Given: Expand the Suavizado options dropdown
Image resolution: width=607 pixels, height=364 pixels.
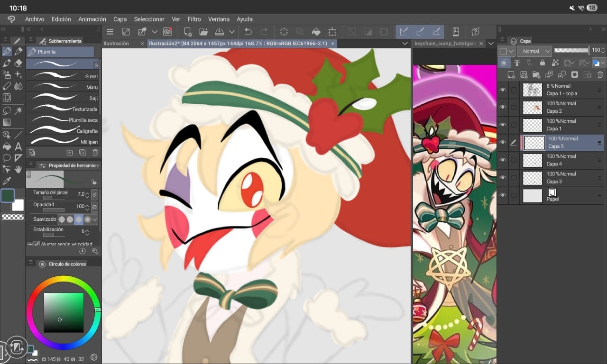Looking at the screenshot, I should pyautogui.click(x=95, y=219).
